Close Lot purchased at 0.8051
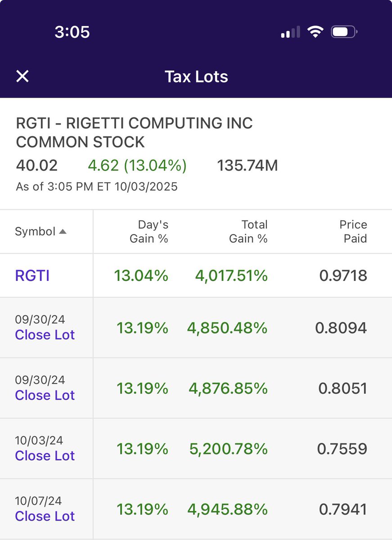392x540 pixels. click(45, 395)
